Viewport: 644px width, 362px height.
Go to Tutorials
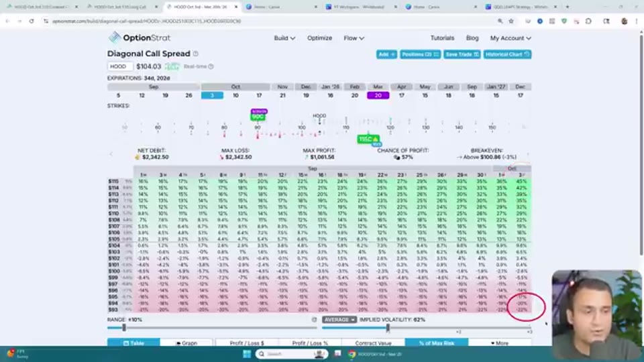(x=442, y=38)
